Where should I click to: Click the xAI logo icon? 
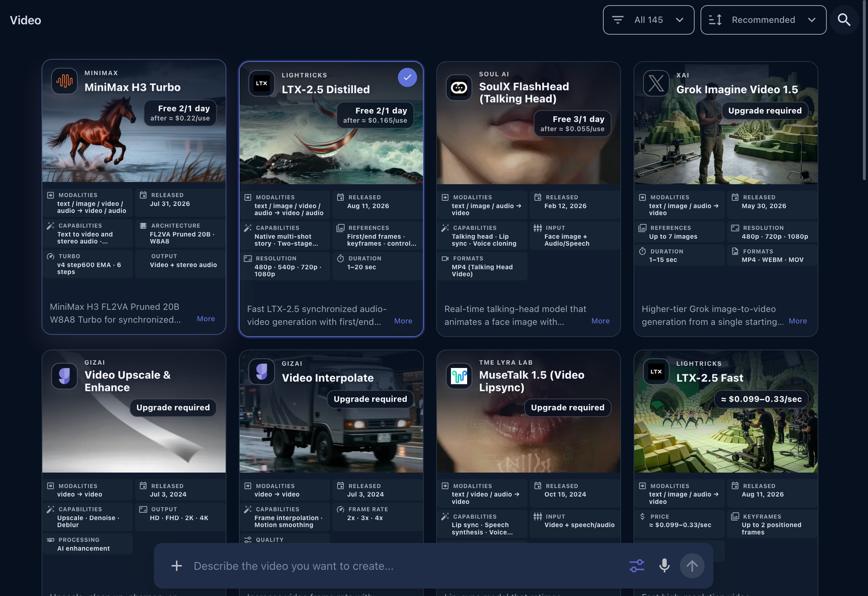(656, 83)
